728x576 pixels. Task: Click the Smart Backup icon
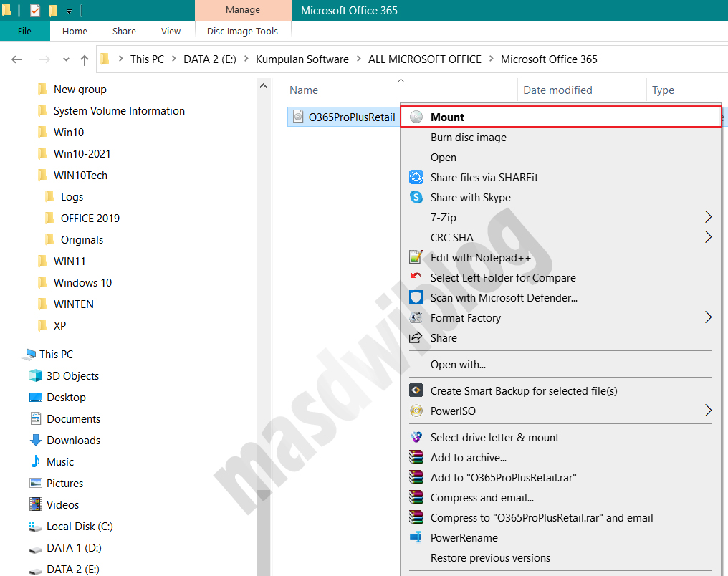pyautogui.click(x=416, y=390)
